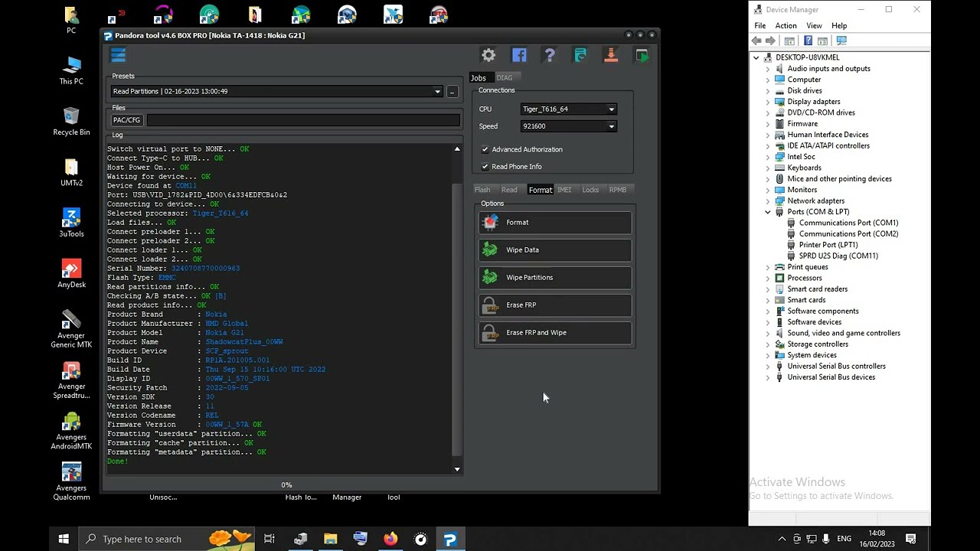Click the 0% progress bar
Screen dimensions: 980x551
coord(286,484)
